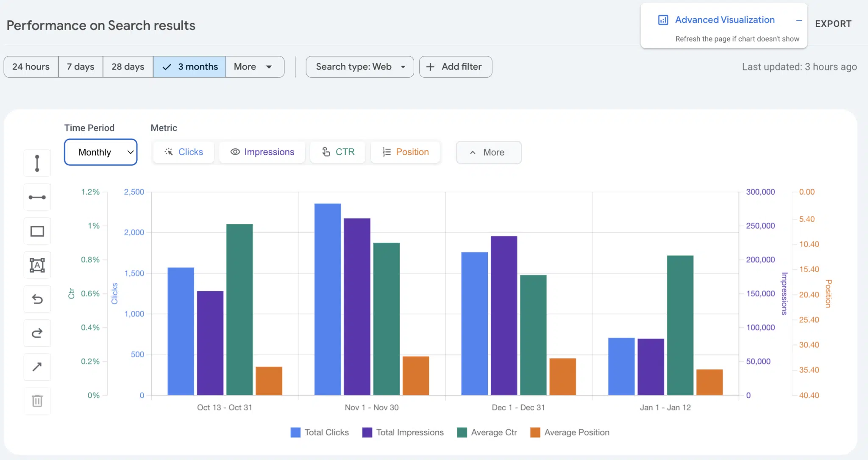Click the Average Ctr legend swatch

pos(462,432)
